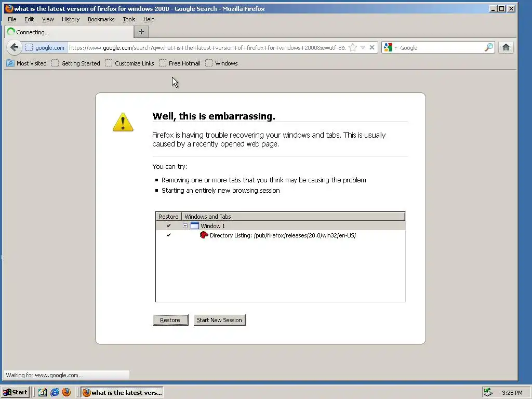Click the Restore button
Image resolution: width=532 pixels, height=399 pixels.
pos(170,320)
